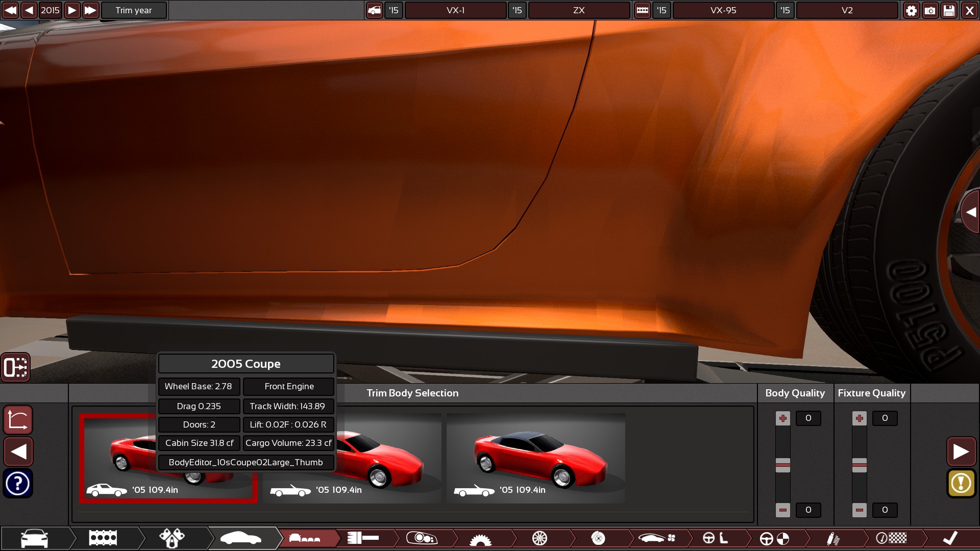This screenshot has height=551, width=980.
Task: Open the settings gear in top bar
Action: [x=911, y=10]
